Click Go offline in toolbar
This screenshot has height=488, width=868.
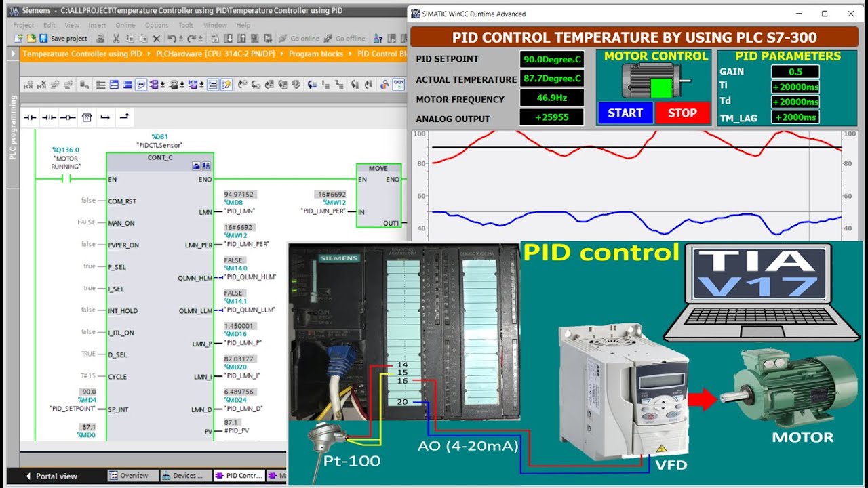(344, 39)
